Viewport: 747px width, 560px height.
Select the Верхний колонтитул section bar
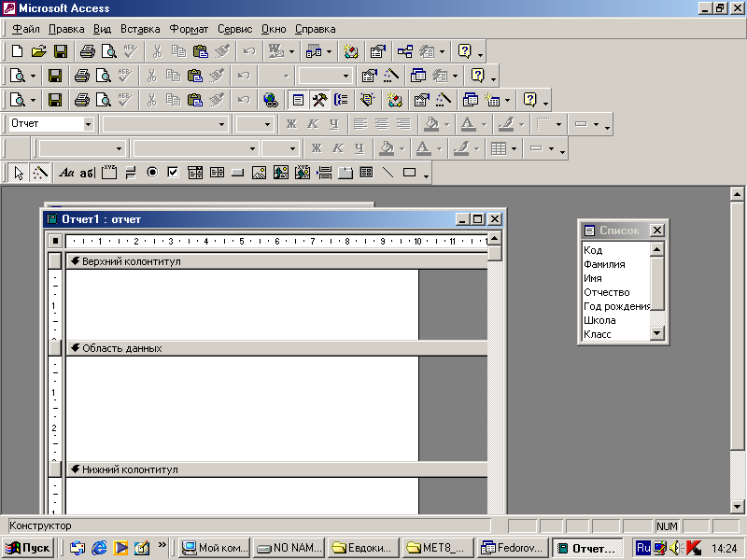tap(276, 261)
